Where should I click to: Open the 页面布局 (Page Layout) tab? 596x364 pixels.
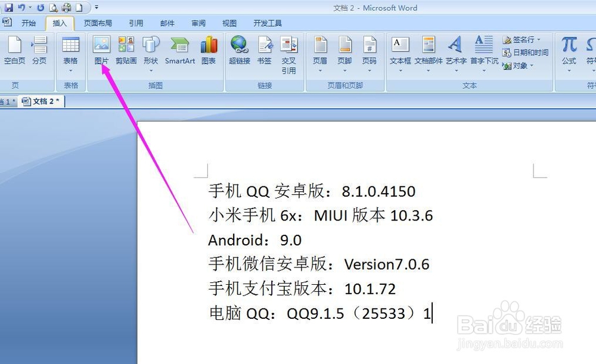click(x=98, y=23)
